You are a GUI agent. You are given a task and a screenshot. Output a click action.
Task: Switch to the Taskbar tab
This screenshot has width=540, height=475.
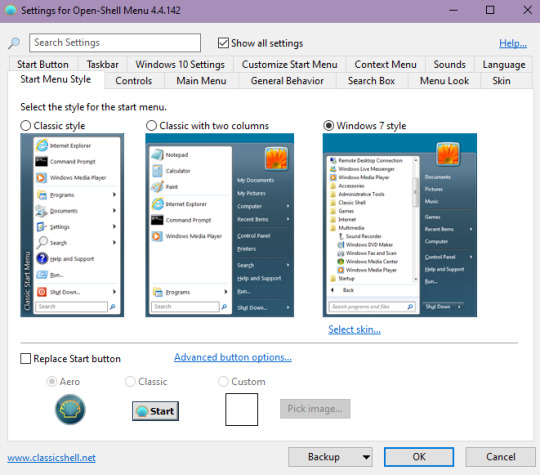click(103, 64)
